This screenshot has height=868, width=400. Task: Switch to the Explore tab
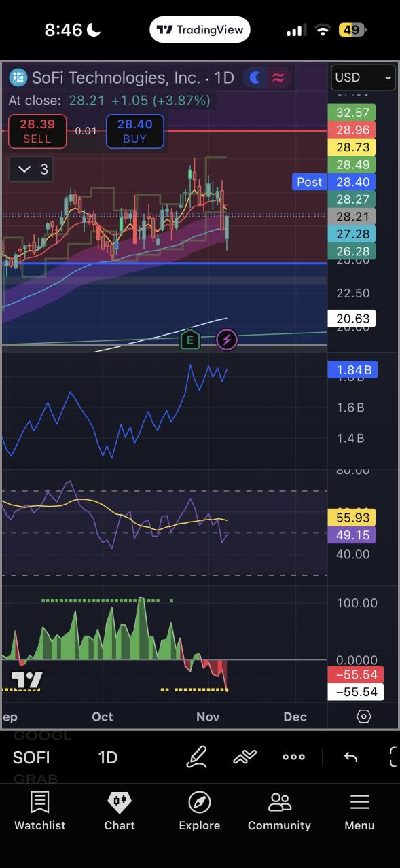coord(200,811)
